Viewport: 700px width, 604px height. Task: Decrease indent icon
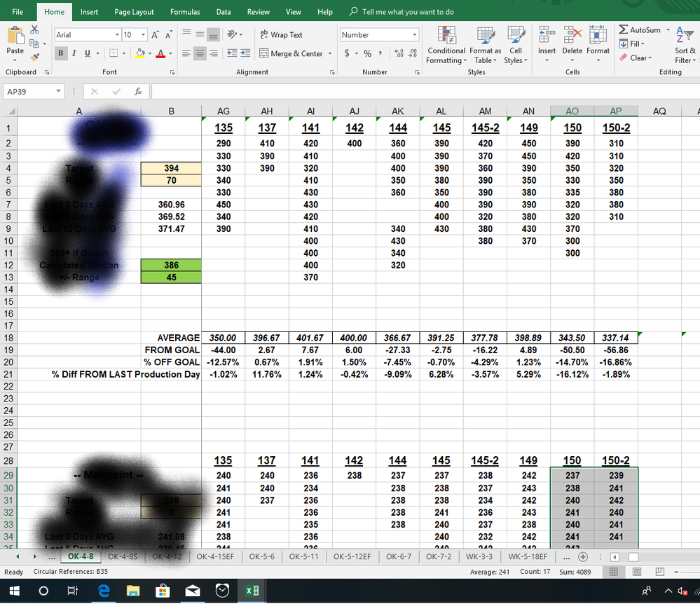tap(232, 53)
